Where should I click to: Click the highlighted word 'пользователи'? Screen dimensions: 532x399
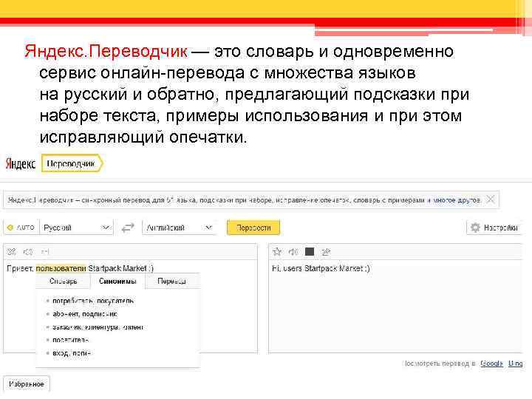[61, 268]
